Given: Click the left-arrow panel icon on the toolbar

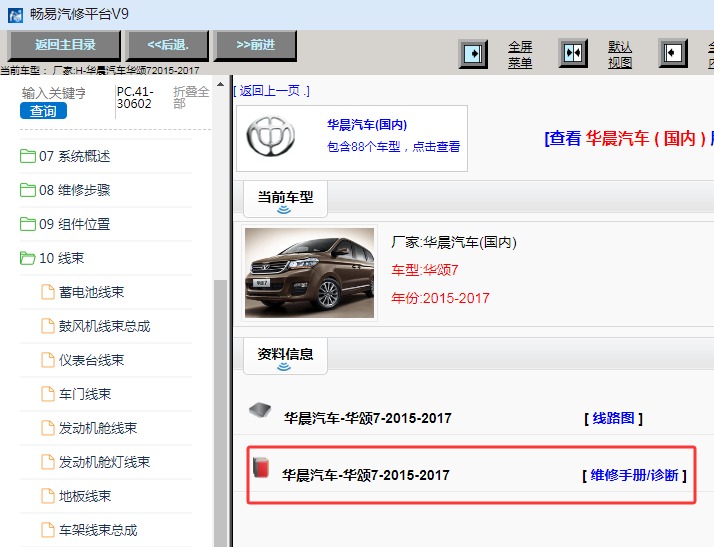Looking at the screenshot, I should coord(673,54).
